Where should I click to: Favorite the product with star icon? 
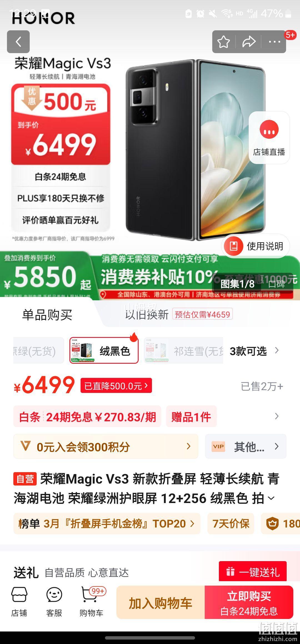pos(224,42)
